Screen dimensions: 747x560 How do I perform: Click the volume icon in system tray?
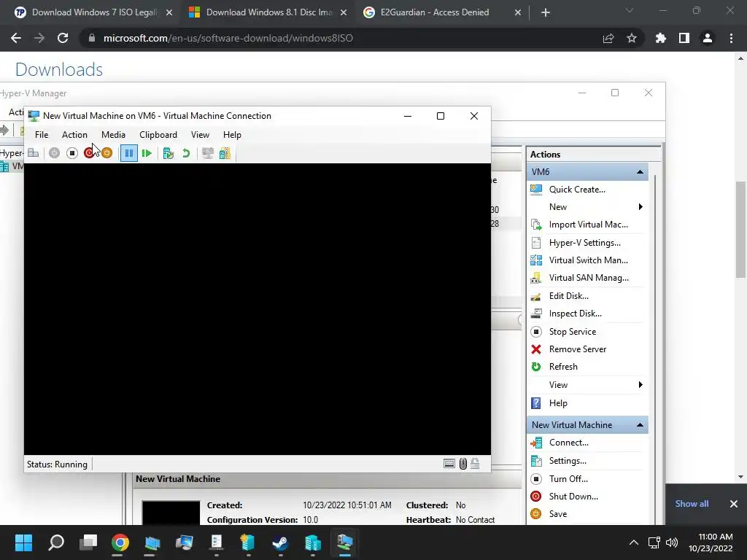click(672, 542)
